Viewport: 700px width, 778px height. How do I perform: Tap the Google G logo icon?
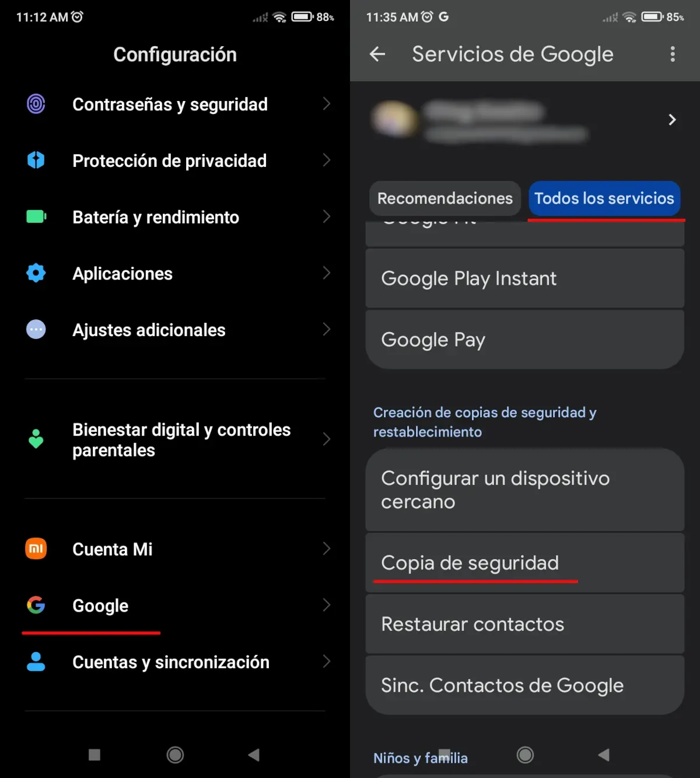pyautogui.click(x=36, y=605)
